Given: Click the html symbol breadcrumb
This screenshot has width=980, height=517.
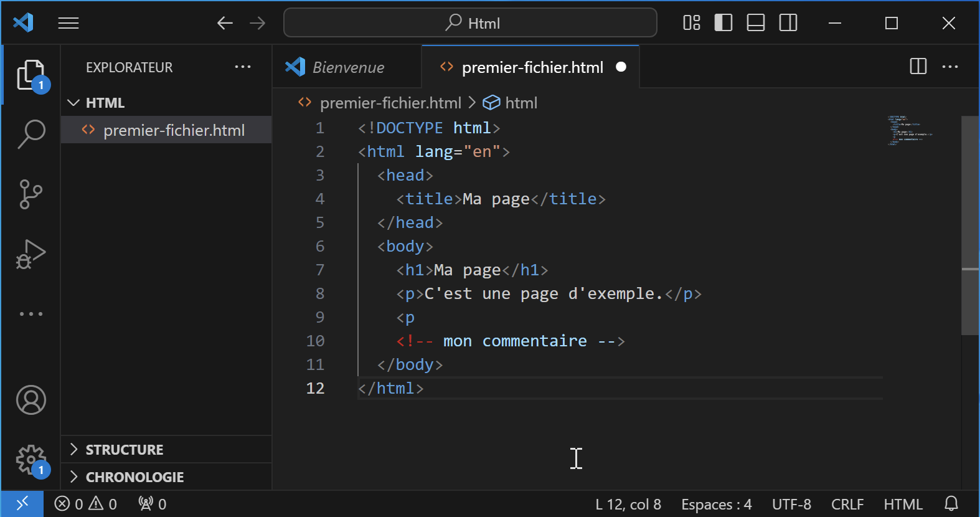Looking at the screenshot, I should click(510, 103).
